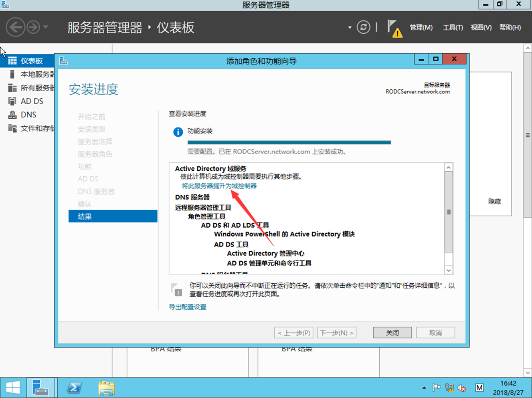Select the 功能 wizard step
This screenshot has height=398, width=532.
[x=85, y=166]
